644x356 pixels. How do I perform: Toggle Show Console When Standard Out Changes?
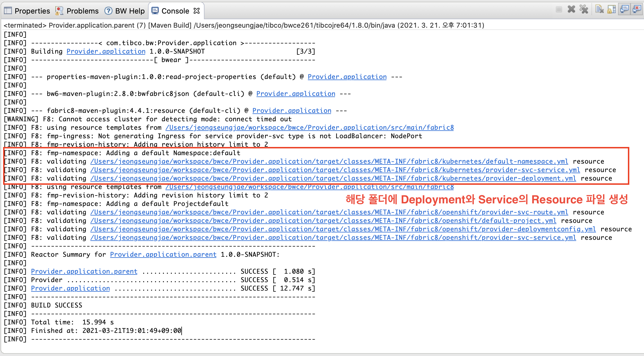point(624,9)
